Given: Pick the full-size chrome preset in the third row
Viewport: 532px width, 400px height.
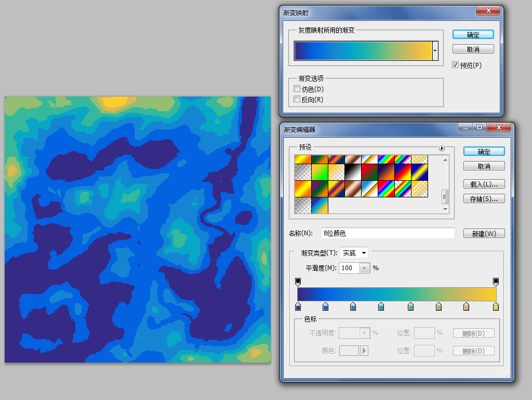Looking at the screenshot, I should (369, 189).
